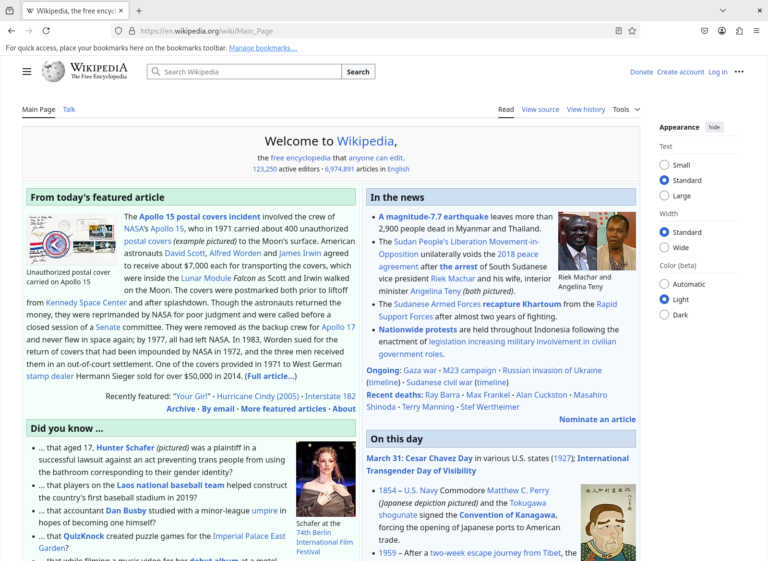Open the Firefox account icon
The image size is (768, 561).
[x=722, y=31]
